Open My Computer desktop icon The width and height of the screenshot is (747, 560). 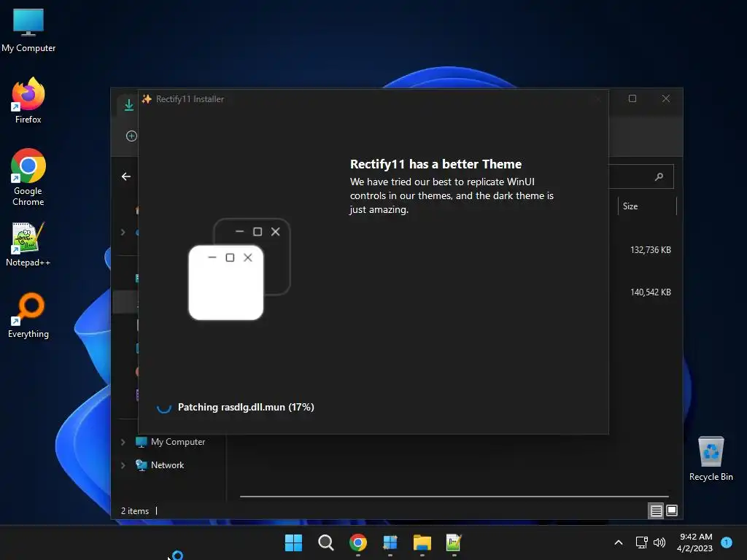coord(28,31)
